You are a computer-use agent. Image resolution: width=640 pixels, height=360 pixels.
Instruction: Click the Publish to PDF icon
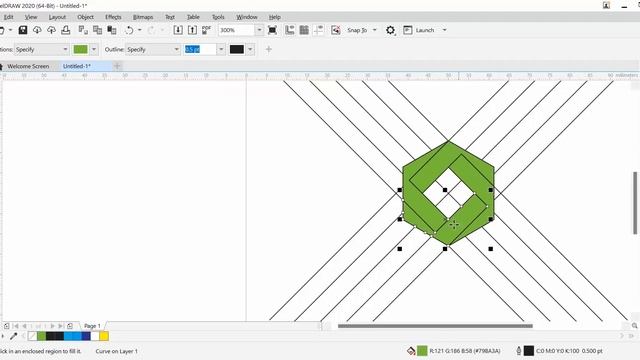[207, 30]
